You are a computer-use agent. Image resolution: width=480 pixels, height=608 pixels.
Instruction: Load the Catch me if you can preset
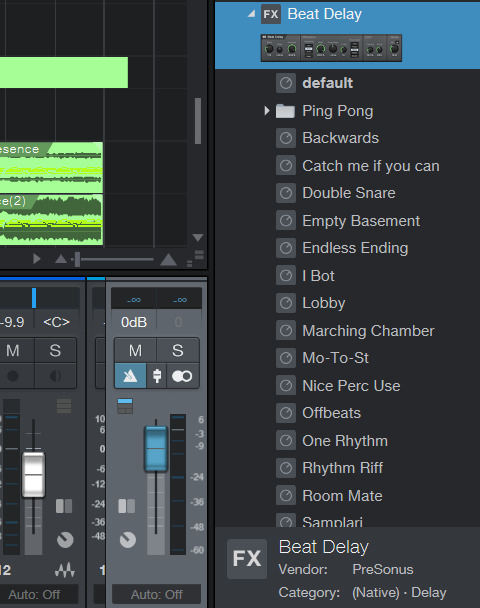371,166
